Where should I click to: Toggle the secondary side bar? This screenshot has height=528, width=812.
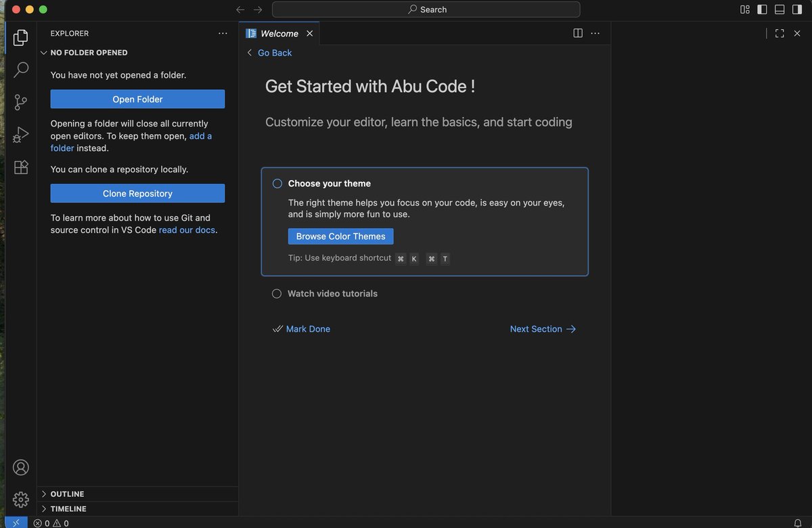point(797,9)
